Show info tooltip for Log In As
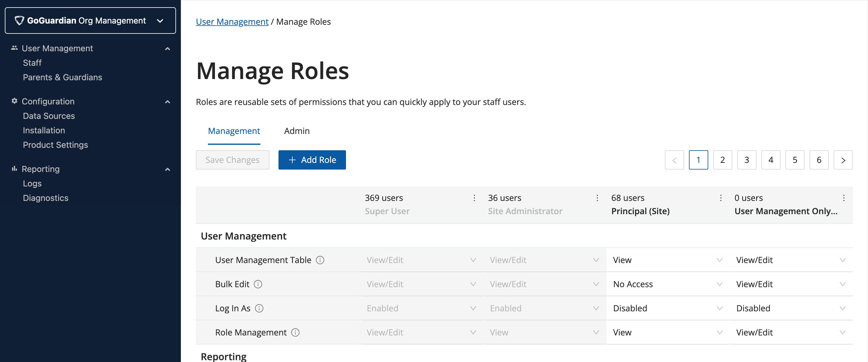 (x=259, y=308)
